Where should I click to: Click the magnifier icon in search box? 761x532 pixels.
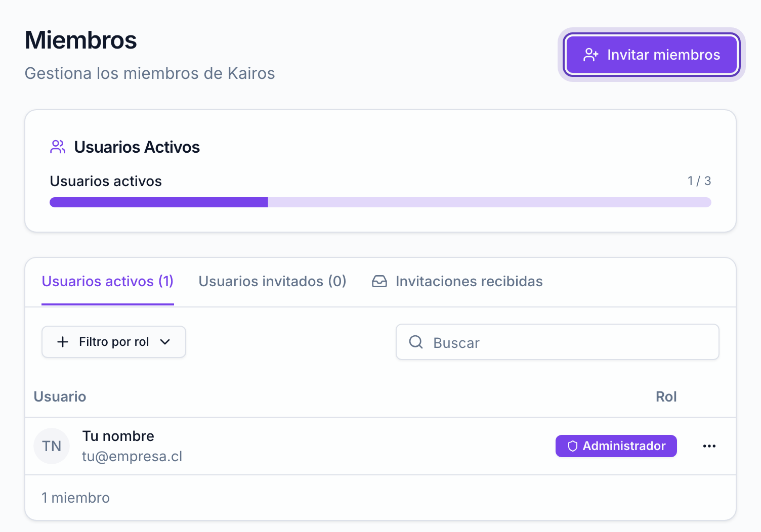pos(416,342)
